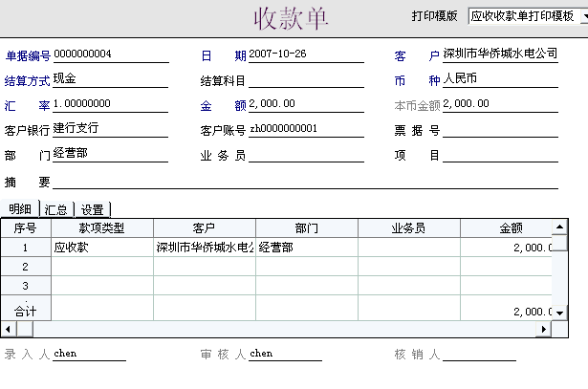Click the empty 核销人 field
Viewport: 588px width, 389px height.
tap(479, 354)
